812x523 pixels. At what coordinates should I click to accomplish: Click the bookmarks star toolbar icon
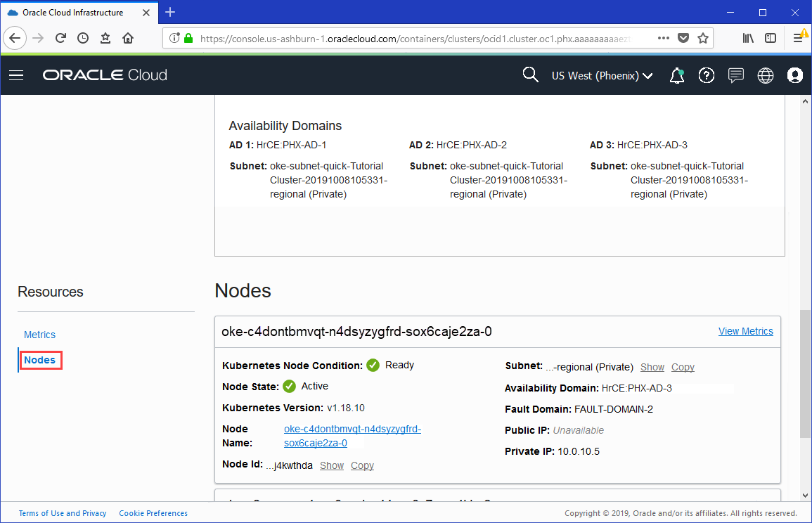point(105,38)
